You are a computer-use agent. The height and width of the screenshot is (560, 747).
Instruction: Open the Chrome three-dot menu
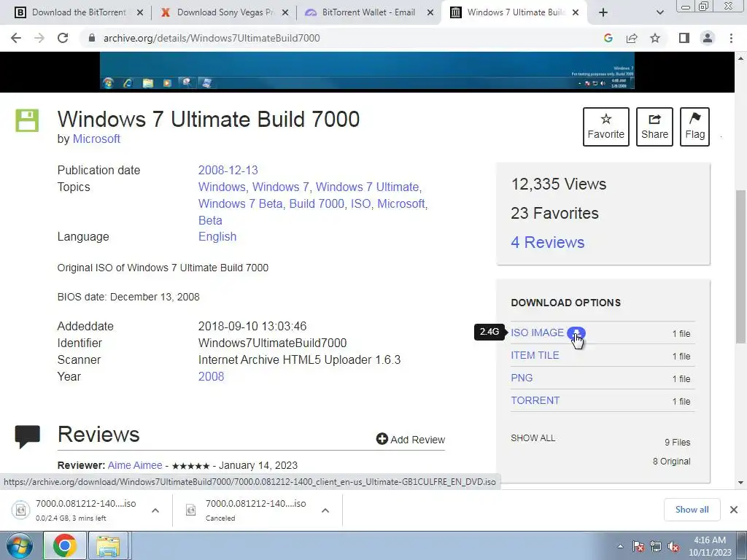(731, 38)
